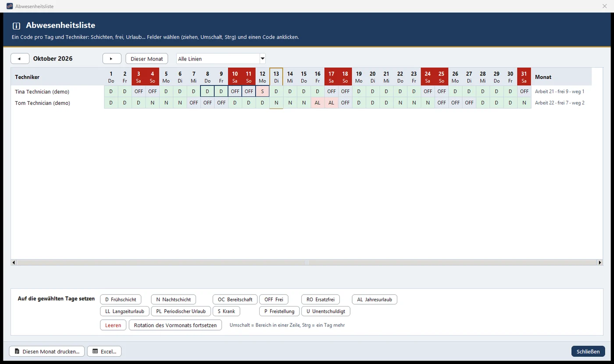Apply the OC Bereitschaft code
The width and height of the screenshot is (614, 364).
pos(235,300)
